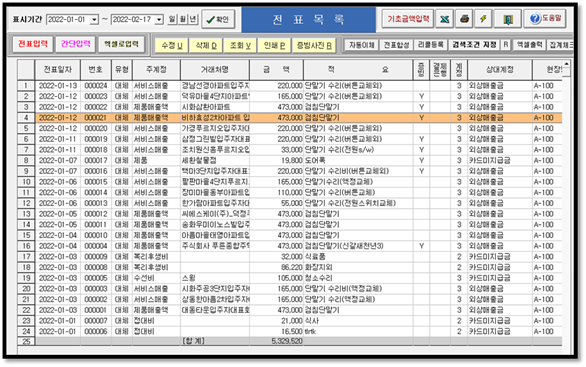Image resolution: width=586 pixels, height=367 pixels.
Task: Open 기초금액입력 opening balance entry
Action: tap(408, 19)
